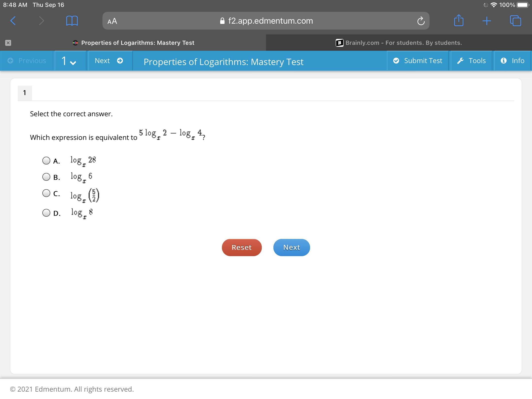The width and height of the screenshot is (532, 399).
Task: Click Submit Test in header
Action: [x=418, y=61]
